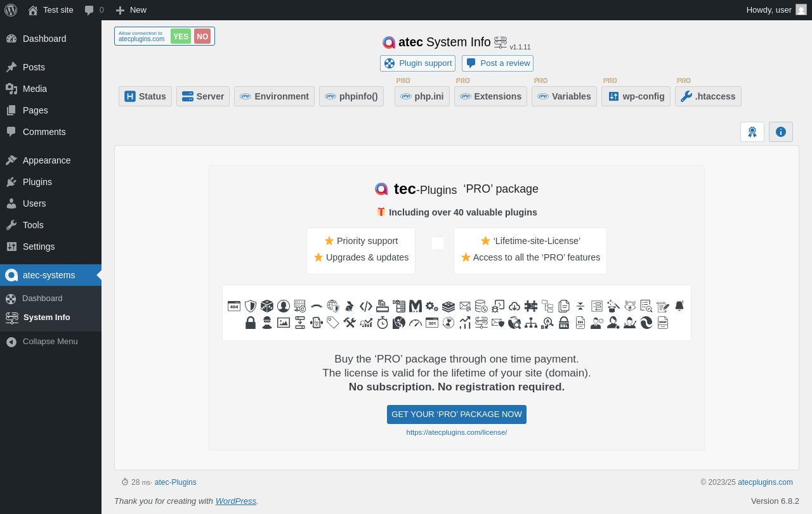Screen dimensions: 812x514
Task: Open the WordPress footer link
Action: pyautogui.click(x=236, y=501)
